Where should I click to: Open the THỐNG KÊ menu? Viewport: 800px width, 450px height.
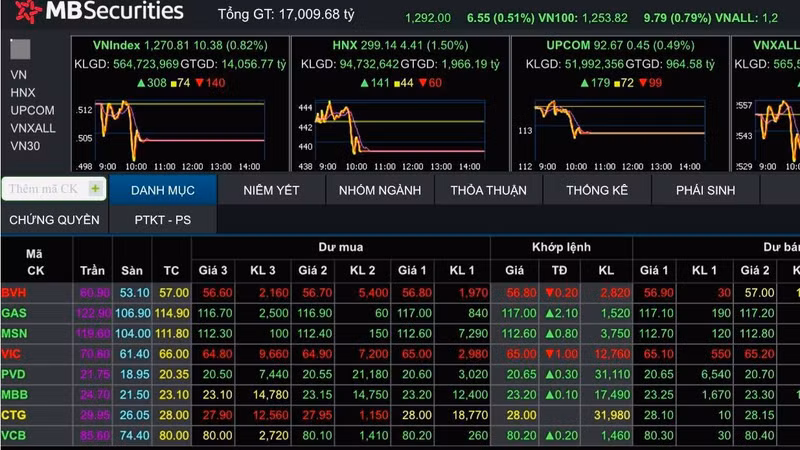tap(596, 190)
